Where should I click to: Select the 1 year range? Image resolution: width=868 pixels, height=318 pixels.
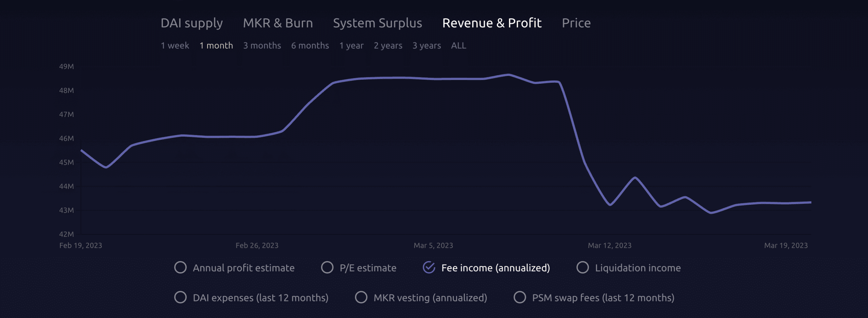click(351, 45)
